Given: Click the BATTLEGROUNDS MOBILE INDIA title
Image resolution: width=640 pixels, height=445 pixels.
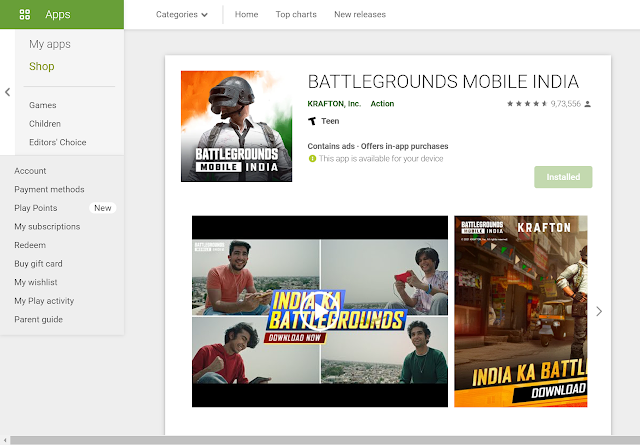Looking at the screenshot, I should point(443,82).
